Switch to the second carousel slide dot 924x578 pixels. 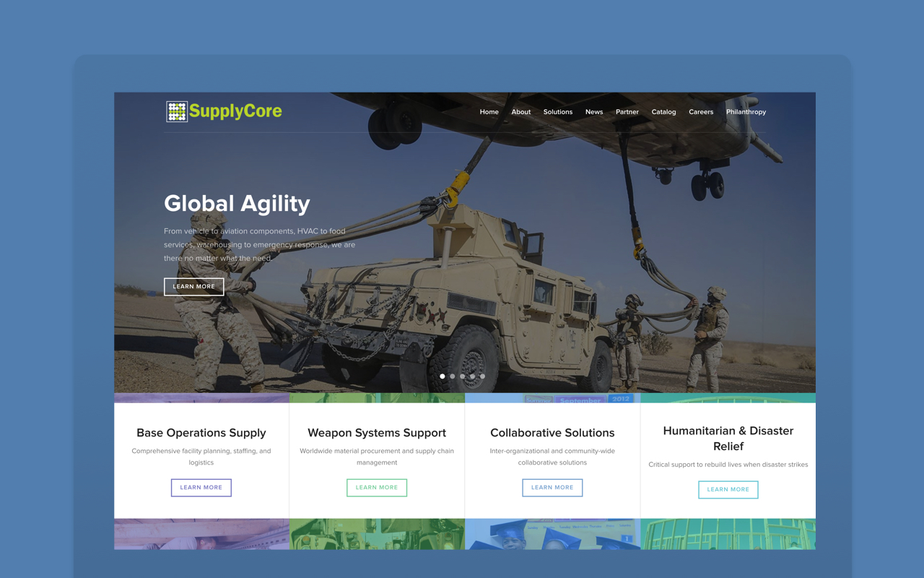(x=453, y=376)
